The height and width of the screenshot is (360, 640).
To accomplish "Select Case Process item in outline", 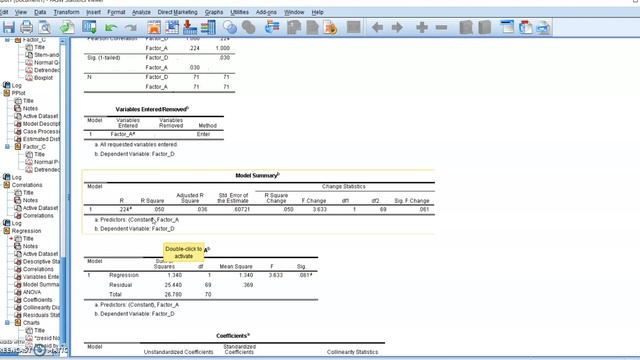I will [x=41, y=131].
